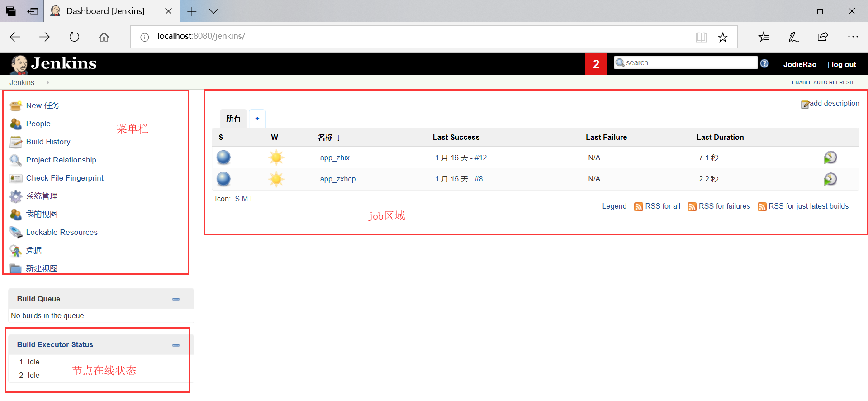This screenshot has height=401, width=868.
Task: Click the RSS latest builds feed icon
Action: point(762,207)
